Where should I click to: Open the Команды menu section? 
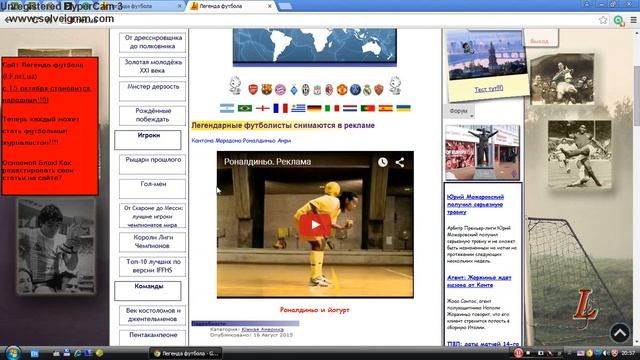pos(148,291)
